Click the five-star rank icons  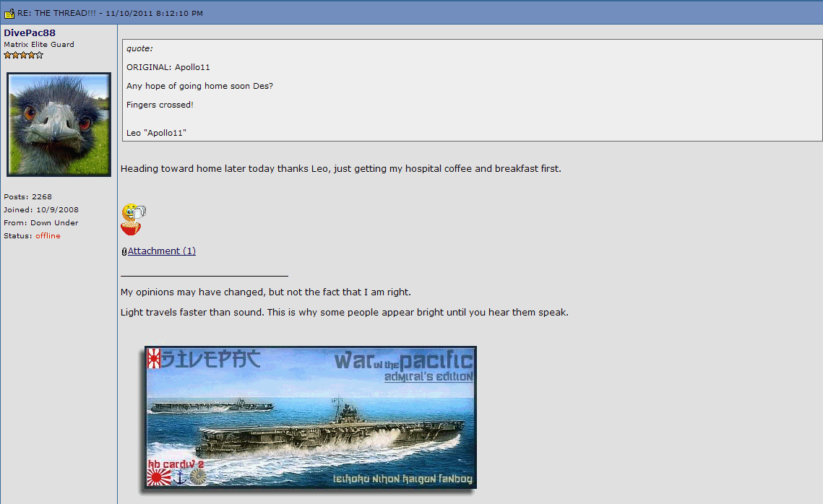[x=24, y=55]
